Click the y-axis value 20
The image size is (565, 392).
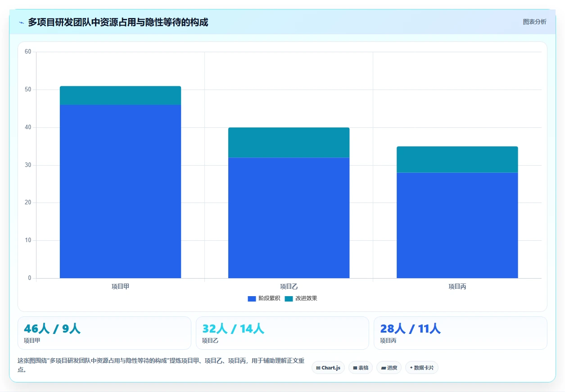[x=28, y=203]
